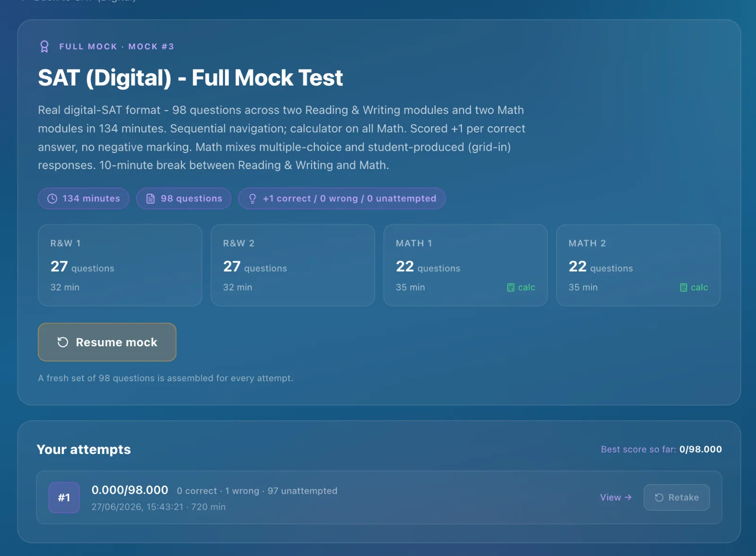Resume the mock test
The image size is (756, 556).
[x=107, y=342]
